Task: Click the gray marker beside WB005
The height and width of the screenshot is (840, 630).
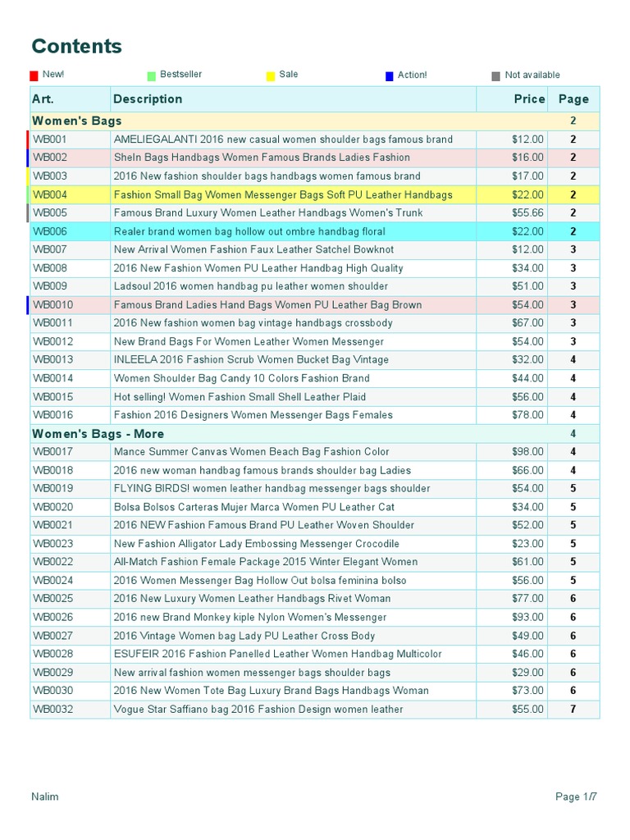Action: (x=28, y=213)
